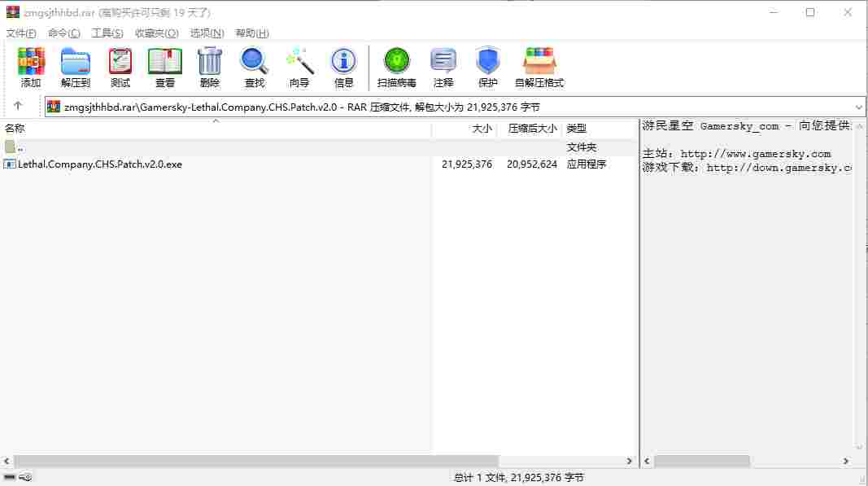Click the RAR archive icon in the address bar
868x486 pixels.
(x=54, y=107)
